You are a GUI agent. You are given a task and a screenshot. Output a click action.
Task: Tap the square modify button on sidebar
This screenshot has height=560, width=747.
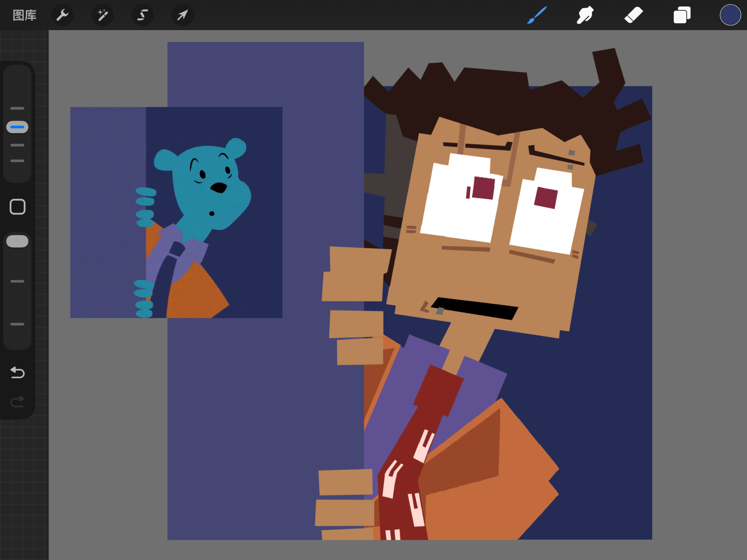(17, 206)
